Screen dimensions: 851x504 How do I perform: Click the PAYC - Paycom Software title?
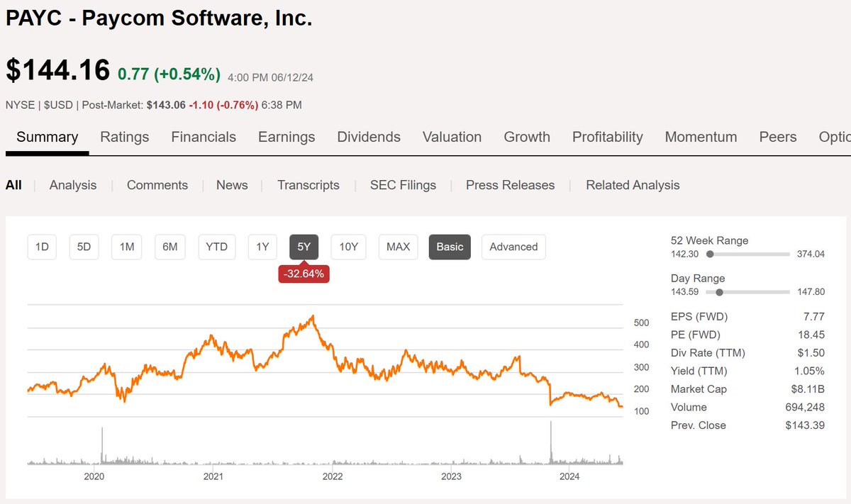159,18
